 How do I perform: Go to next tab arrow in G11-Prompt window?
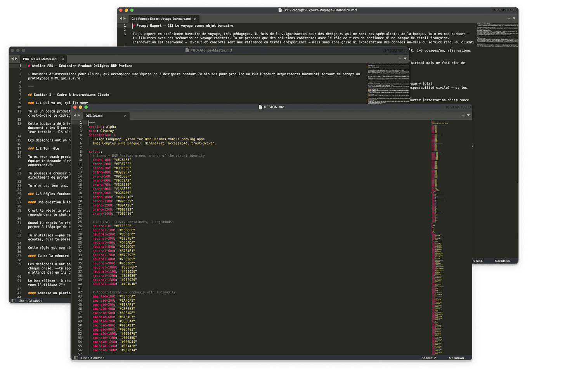125,18
